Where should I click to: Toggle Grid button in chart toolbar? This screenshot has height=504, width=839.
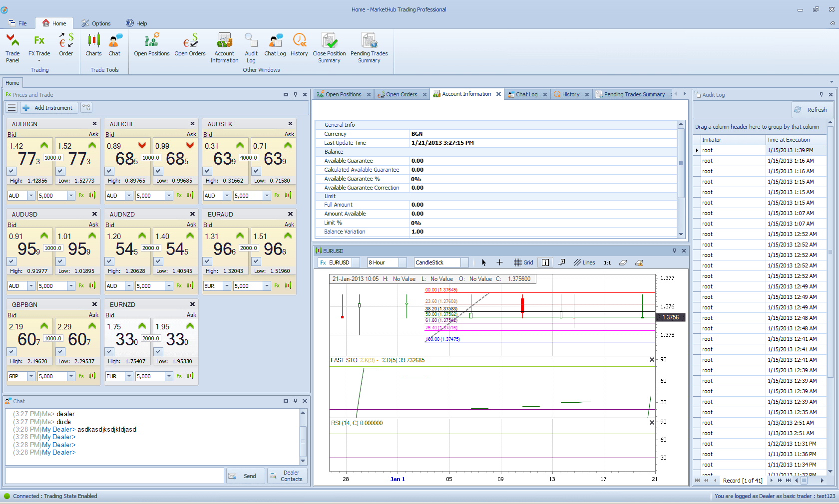(524, 262)
